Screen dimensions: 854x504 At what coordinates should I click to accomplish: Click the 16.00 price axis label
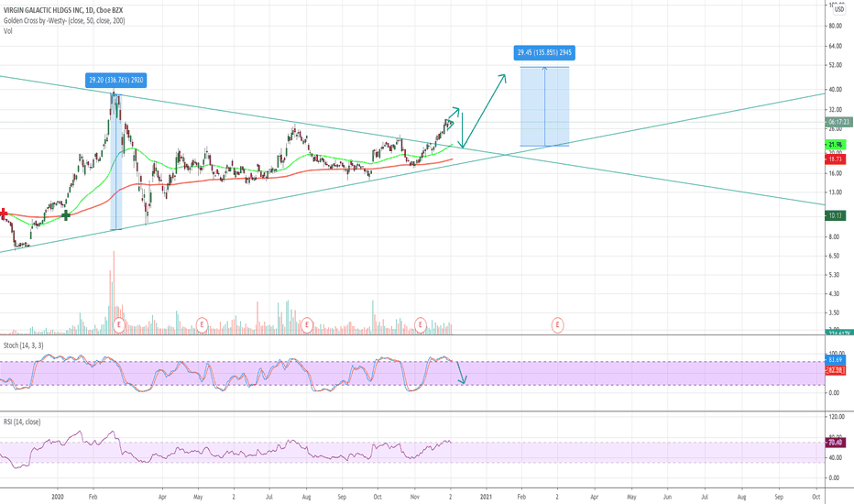(836, 174)
